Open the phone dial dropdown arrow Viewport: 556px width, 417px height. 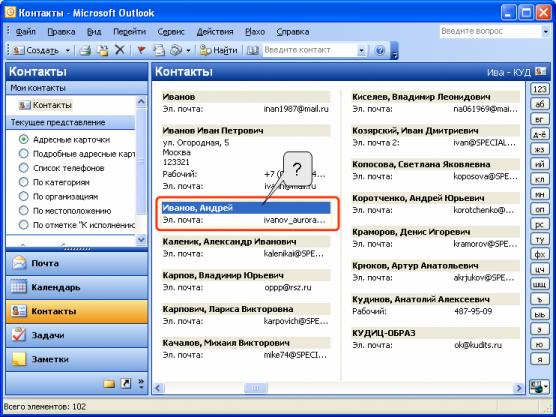(188, 51)
